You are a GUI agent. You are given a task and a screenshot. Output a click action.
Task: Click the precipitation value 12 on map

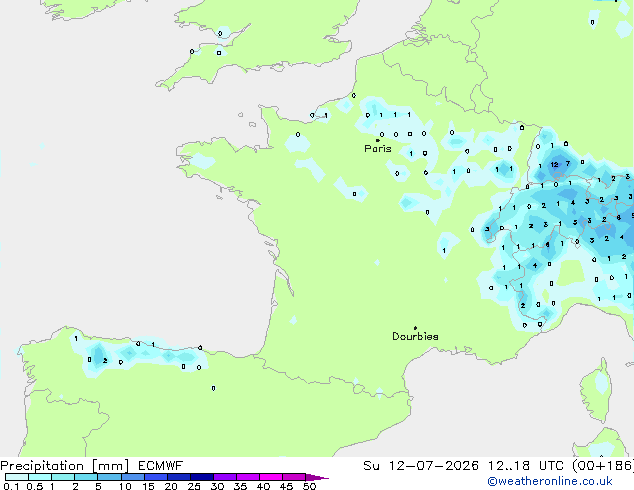554,165
